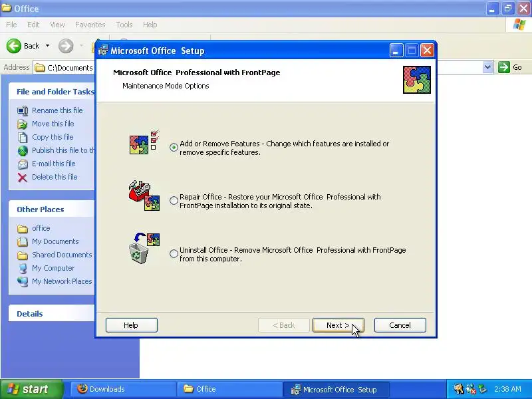Viewport: 532px width, 399px height.
Task: Click the Forward arrow in Explorer toolbar
Action: point(66,46)
